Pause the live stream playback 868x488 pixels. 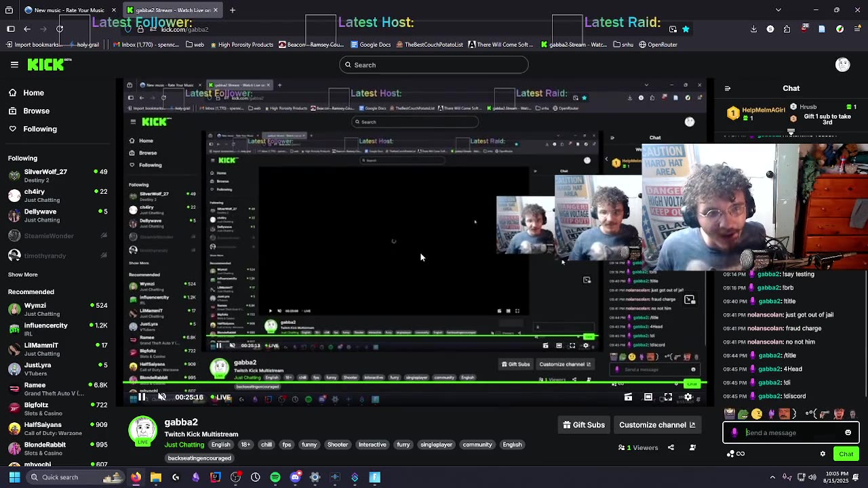coord(142,397)
